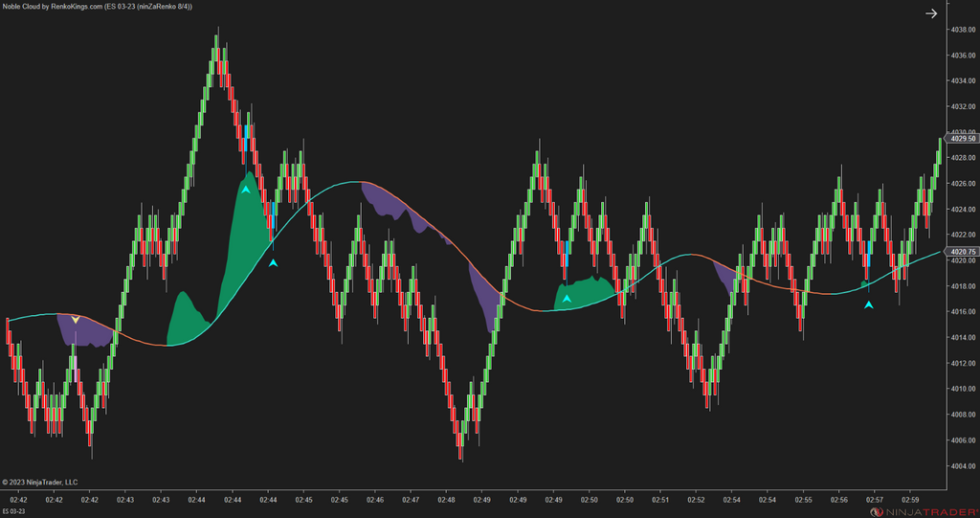The height and width of the screenshot is (518, 980).
Task: Click the right arrow icon at top-right corner
Action: [931, 13]
